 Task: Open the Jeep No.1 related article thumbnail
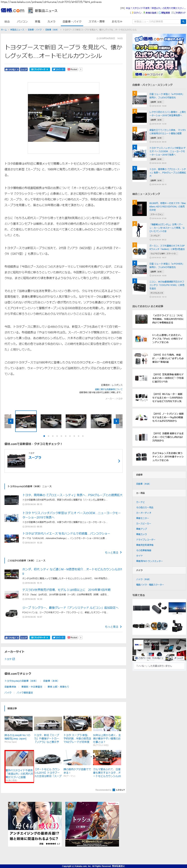tap(18, 723)
